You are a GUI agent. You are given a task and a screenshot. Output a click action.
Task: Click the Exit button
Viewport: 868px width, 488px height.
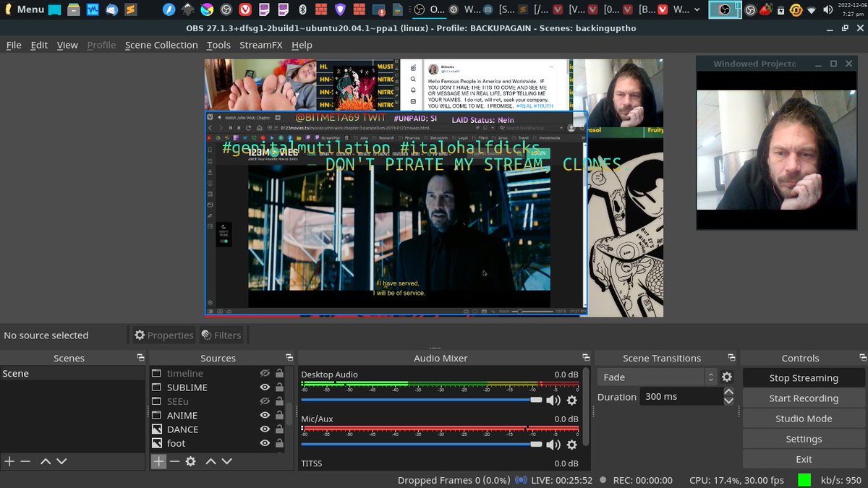coord(804,459)
